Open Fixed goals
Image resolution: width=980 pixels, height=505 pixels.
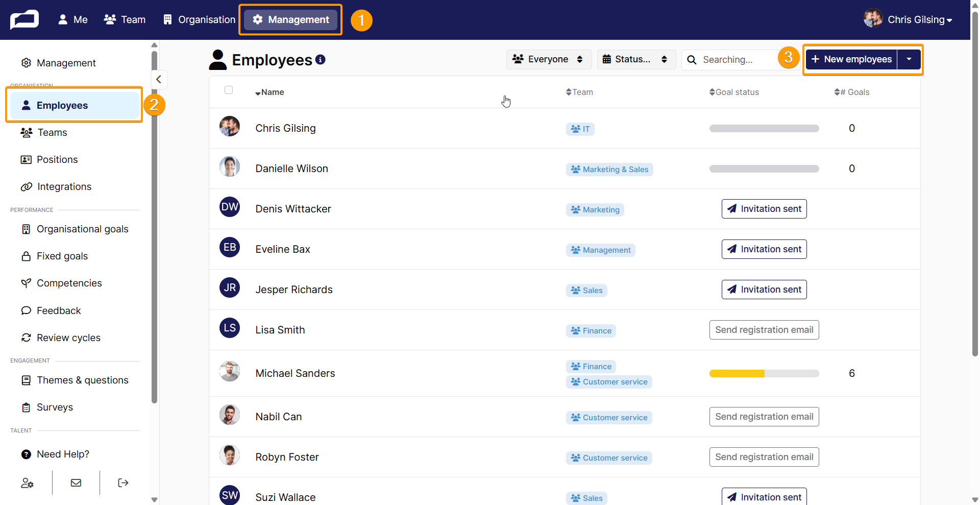click(x=54, y=256)
